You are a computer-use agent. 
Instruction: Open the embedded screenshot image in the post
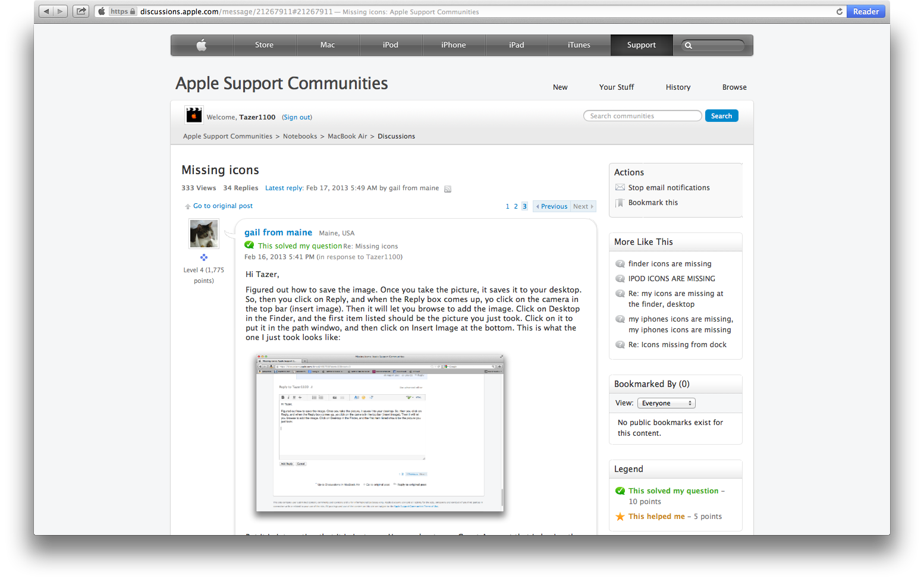point(380,433)
